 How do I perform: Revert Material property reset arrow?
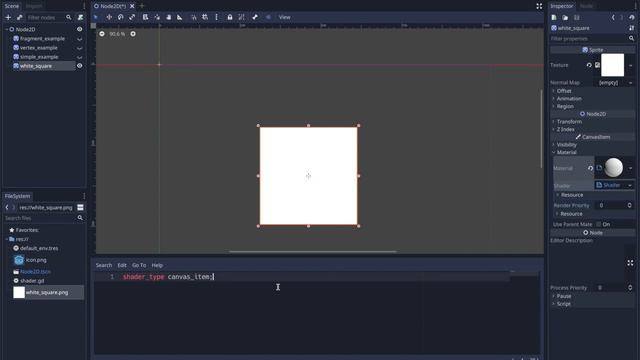[x=590, y=168]
